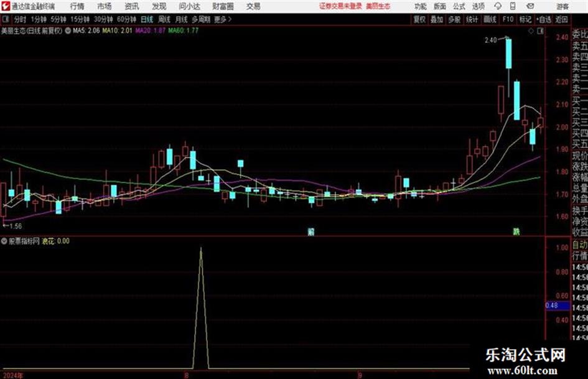
Task: Open the 多周期 multi-period view
Action: 201,19
